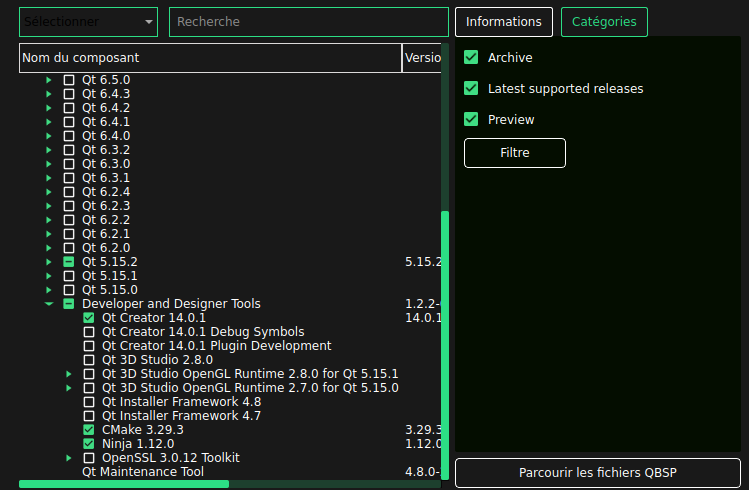
Task: Check the Qt 6.2.3 checkbox
Action: (x=69, y=206)
